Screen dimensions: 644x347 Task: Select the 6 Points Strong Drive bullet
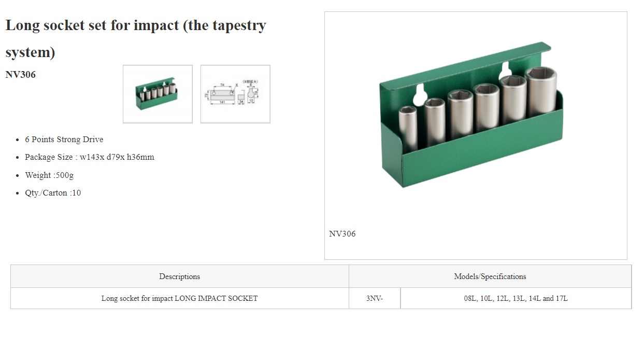pyautogui.click(x=64, y=140)
